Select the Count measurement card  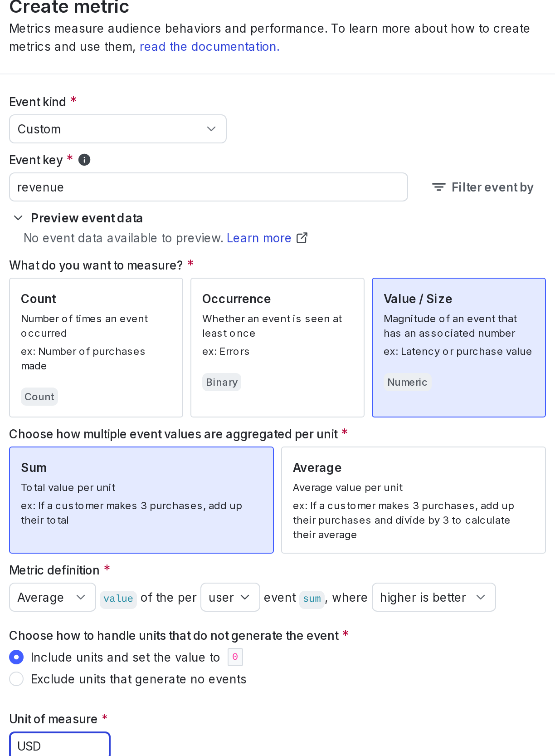(x=96, y=347)
